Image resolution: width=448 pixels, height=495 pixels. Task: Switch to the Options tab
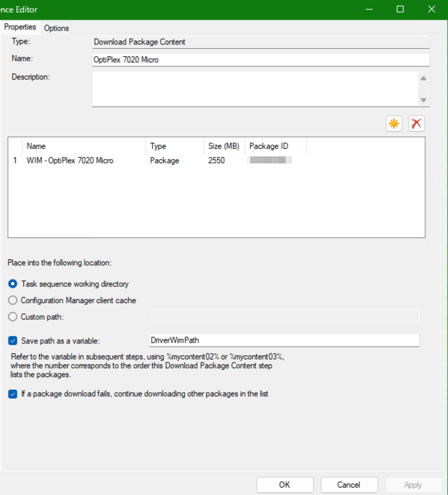tap(56, 28)
